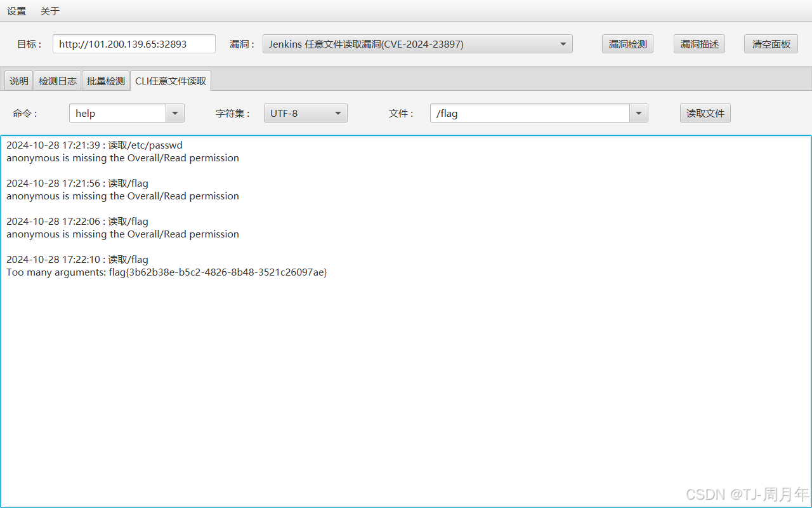The height and width of the screenshot is (508, 812).
Task: Click the 读取文件 button
Action: (x=705, y=113)
